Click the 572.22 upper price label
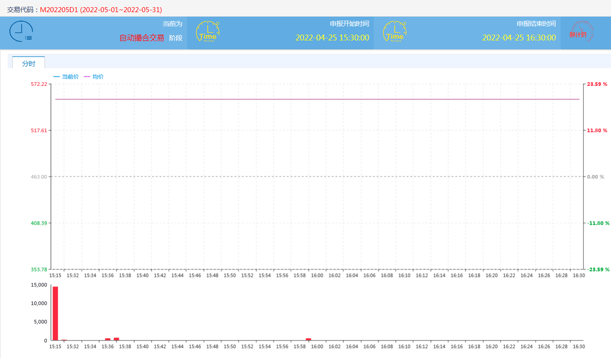 (x=39, y=84)
